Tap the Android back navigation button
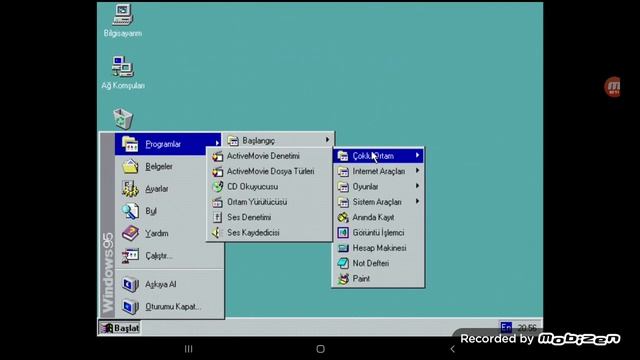This screenshot has width=640, height=360. point(452,349)
